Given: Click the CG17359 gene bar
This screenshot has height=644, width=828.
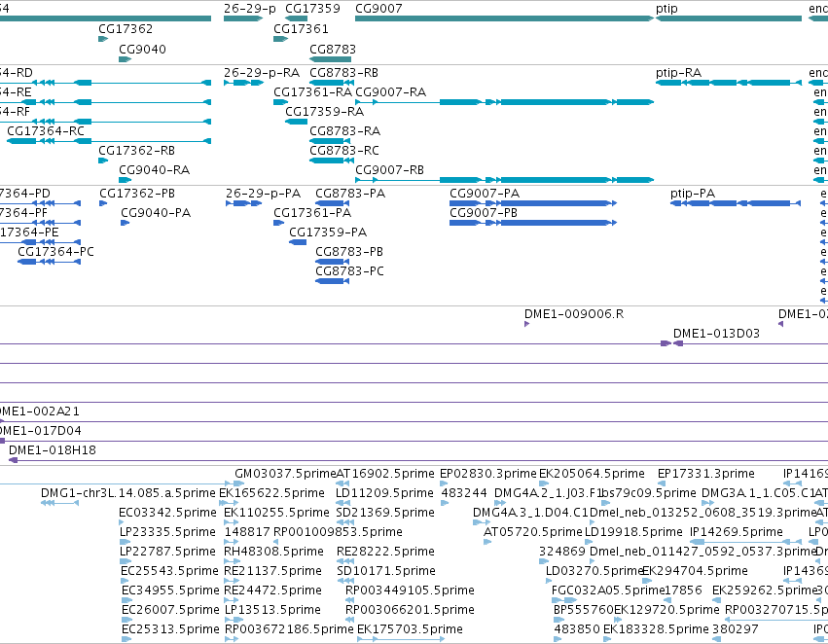Looking at the screenshot, I should tap(296, 18).
